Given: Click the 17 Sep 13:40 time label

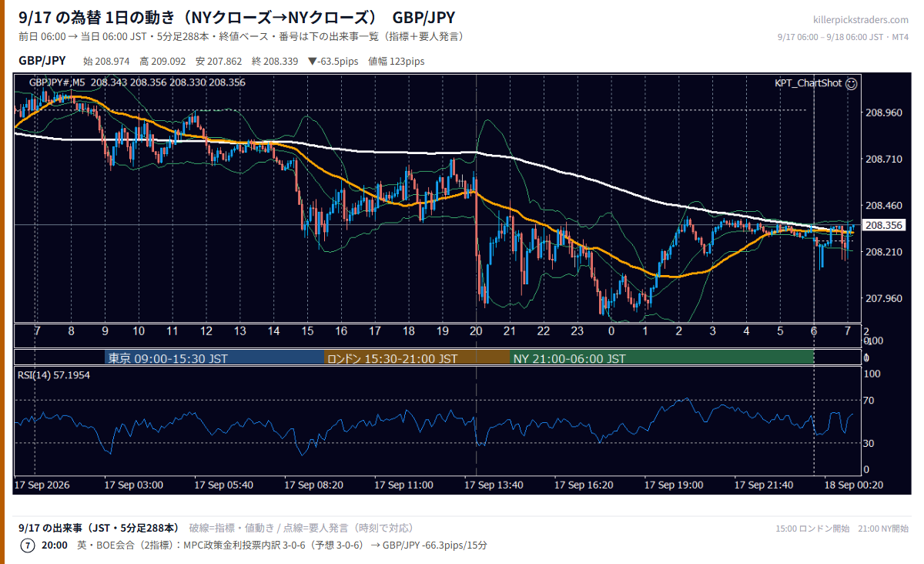Looking at the screenshot, I should pos(494,485).
